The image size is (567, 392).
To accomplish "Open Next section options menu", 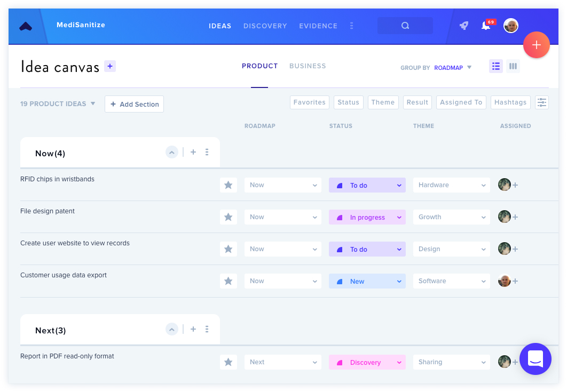I will pyautogui.click(x=207, y=329).
